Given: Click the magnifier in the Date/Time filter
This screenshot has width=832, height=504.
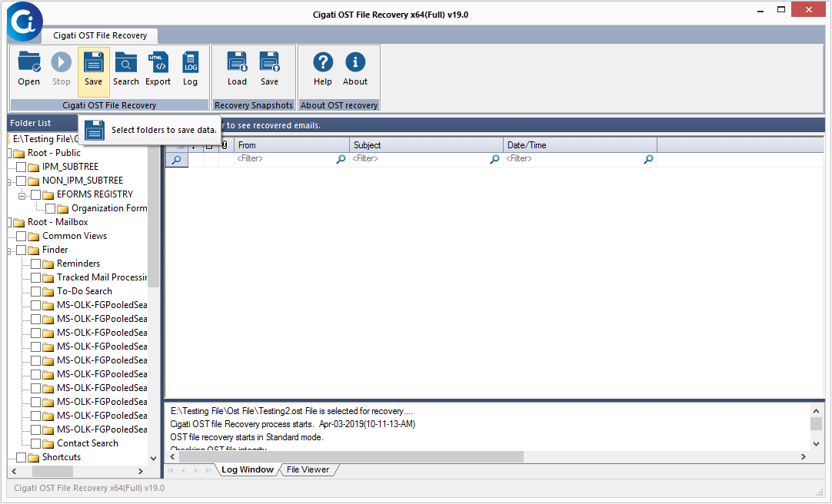Looking at the screenshot, I should click(648, 159).
